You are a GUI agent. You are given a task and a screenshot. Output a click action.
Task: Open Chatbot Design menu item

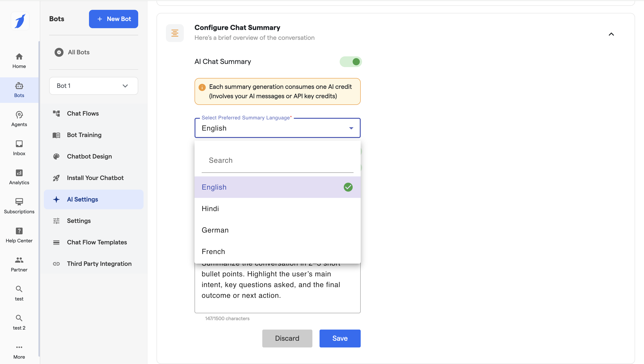pos(89,156)
